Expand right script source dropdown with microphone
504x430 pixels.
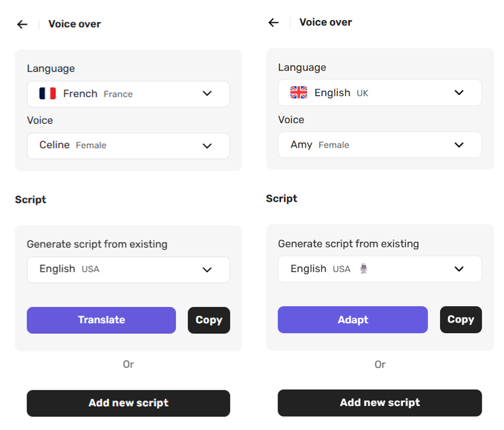(x=379, y=269)
